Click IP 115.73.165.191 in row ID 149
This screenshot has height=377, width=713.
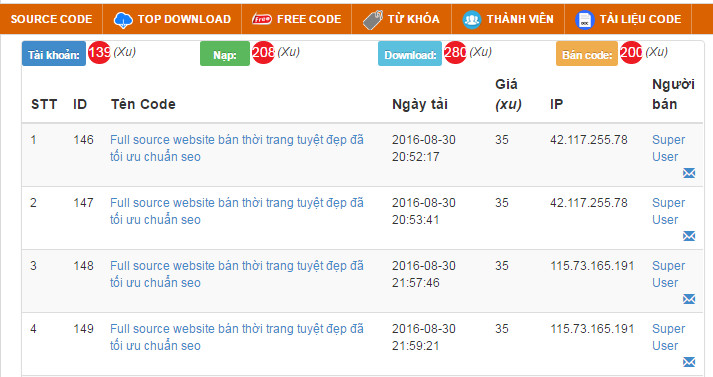(592, 328)
